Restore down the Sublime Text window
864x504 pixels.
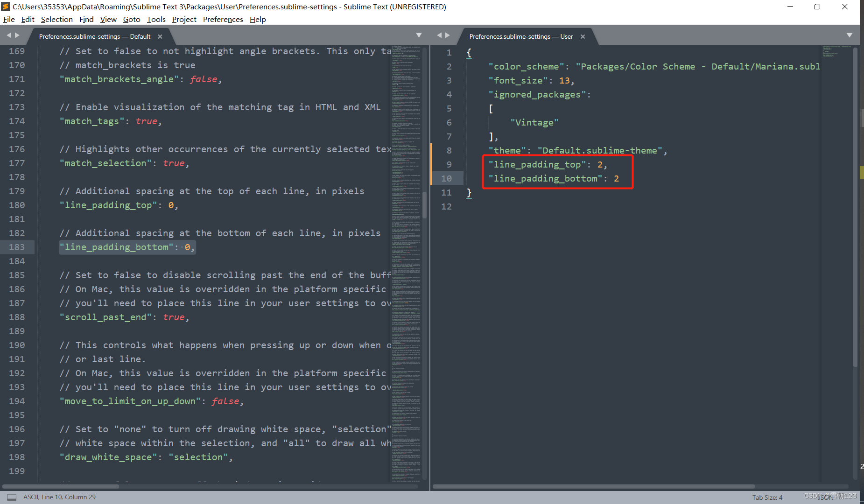[817, 7]
